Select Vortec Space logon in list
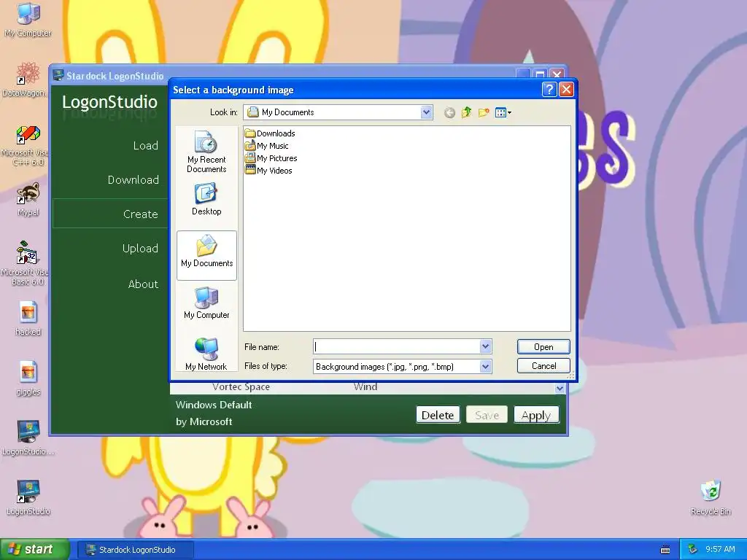 pyautogui.click(x=241, y=387)
